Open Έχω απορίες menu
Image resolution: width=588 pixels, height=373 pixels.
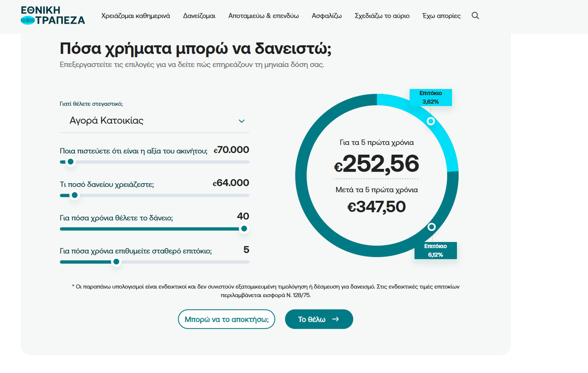tap(441, 16)
